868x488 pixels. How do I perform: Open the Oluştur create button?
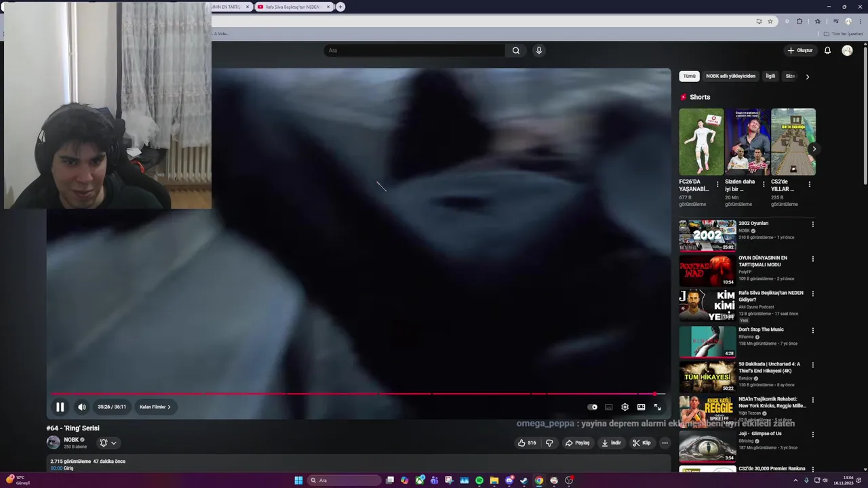point(800,50)
